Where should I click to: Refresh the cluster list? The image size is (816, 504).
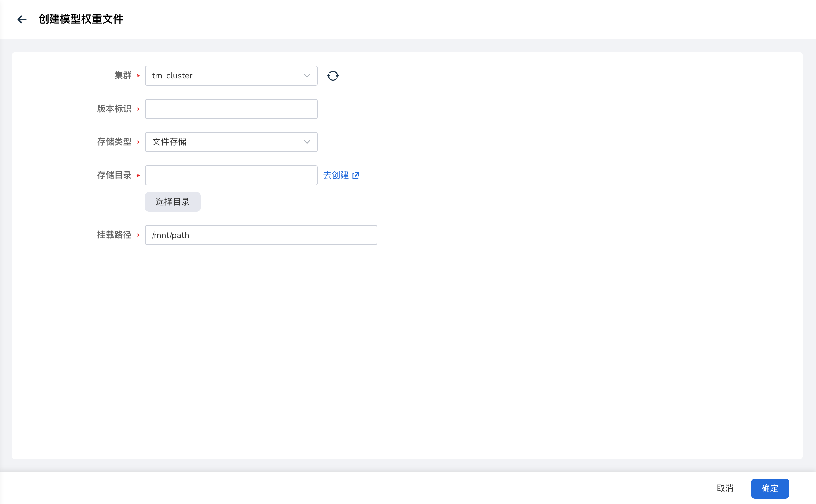(x=333, y=76)
